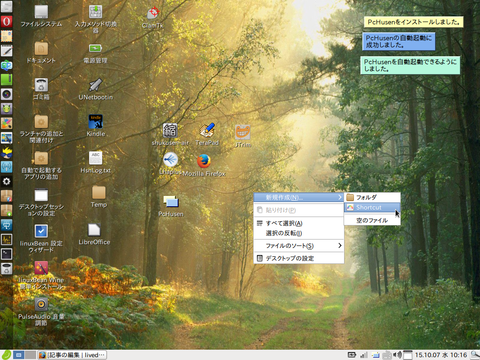
Task: Open PulseAudio 音量調節 desktop icon
Action: (41, 305)
